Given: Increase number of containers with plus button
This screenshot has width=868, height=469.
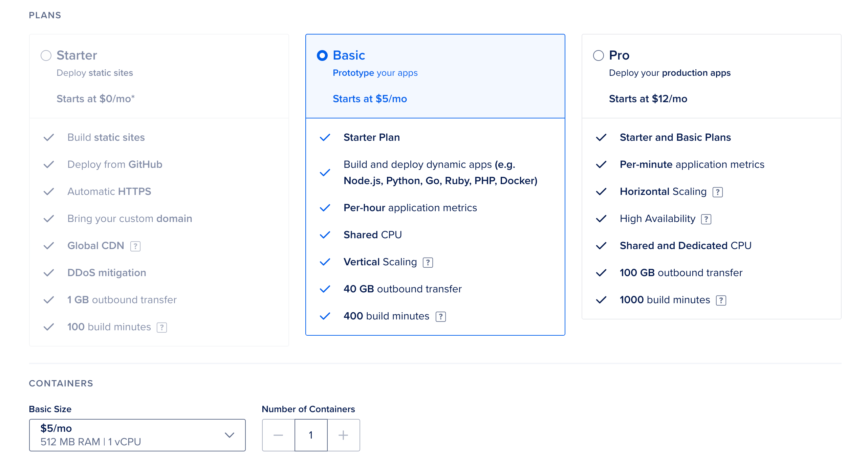Looking at the screenshot, I should (x=343, y=435).
